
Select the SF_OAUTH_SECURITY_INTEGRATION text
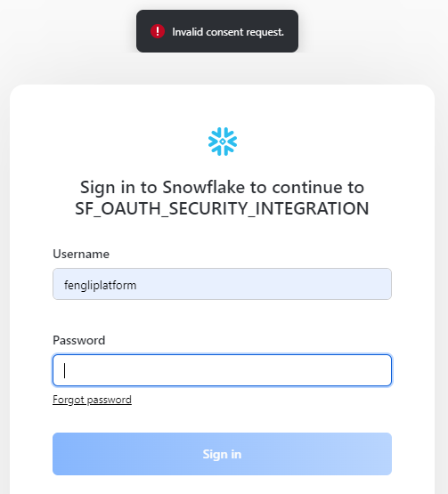[x=222, y=208]
